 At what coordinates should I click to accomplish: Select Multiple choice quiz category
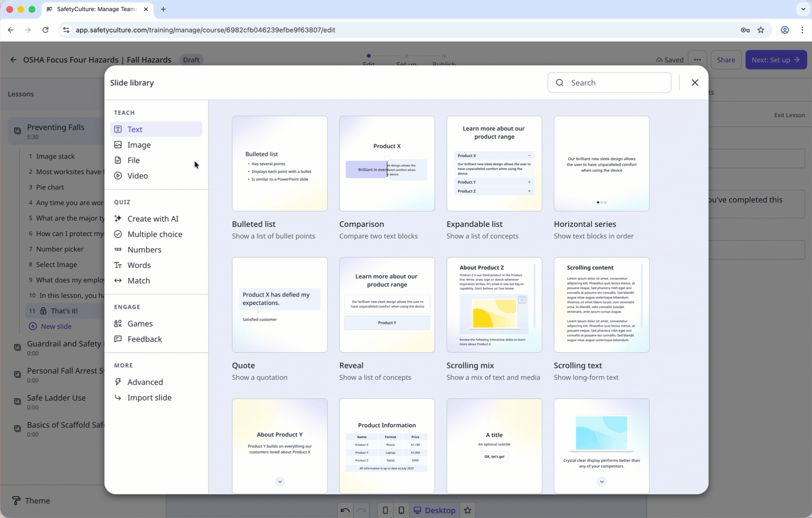pos(156,234)
